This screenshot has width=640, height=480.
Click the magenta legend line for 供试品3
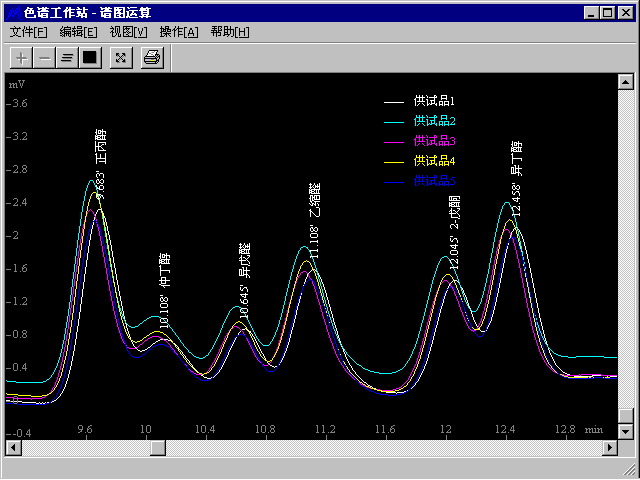(x=394, y=142)
